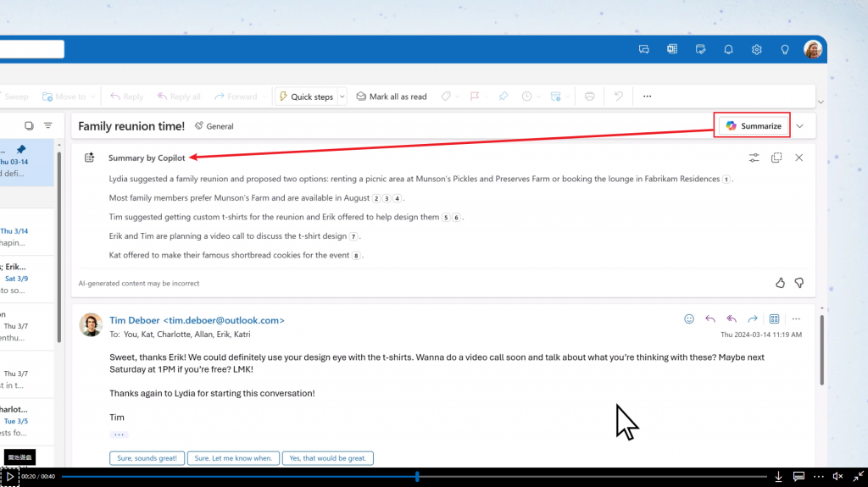The height and width of the screenshot is (487, 868).
Task: Open the account profile picture
Action: click(x=813, y=49)
